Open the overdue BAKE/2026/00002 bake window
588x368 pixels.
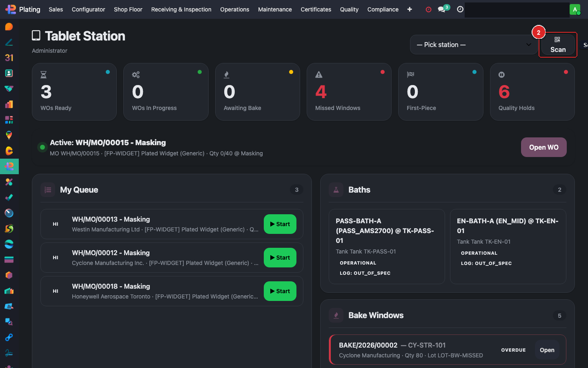[547, 350]
